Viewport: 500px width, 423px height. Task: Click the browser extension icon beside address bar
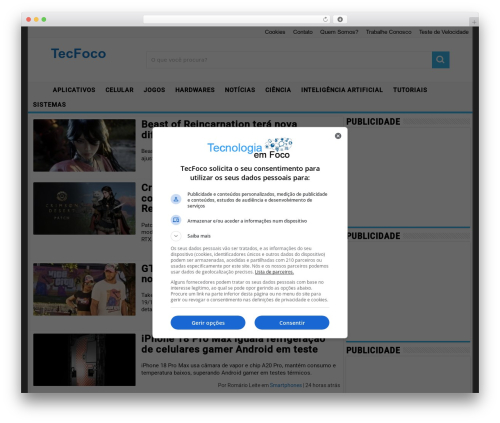[340, 19]
